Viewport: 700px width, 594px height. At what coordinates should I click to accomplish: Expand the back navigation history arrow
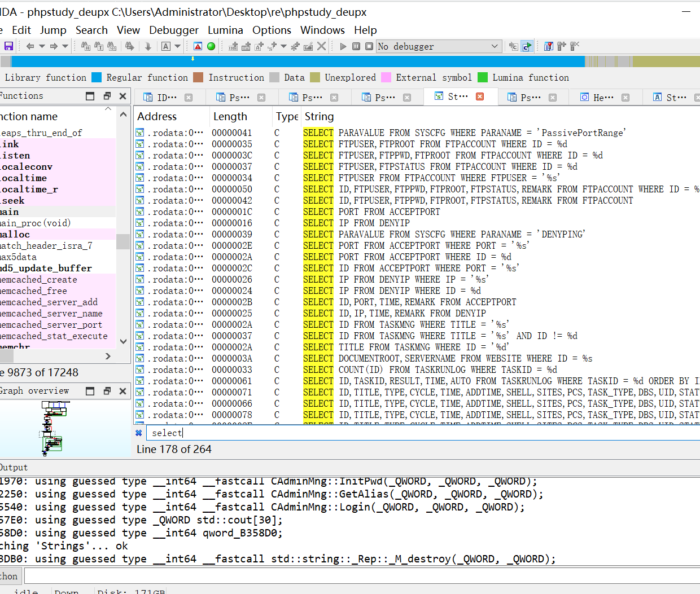[42, 46]
